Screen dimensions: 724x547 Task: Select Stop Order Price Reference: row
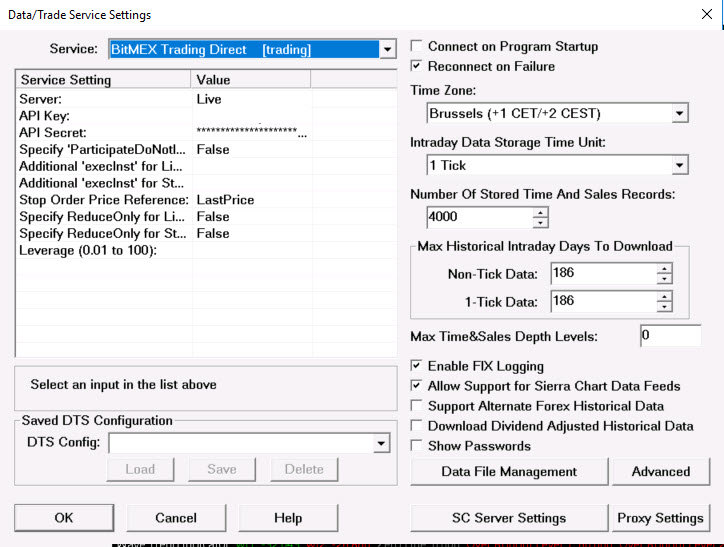206,200
